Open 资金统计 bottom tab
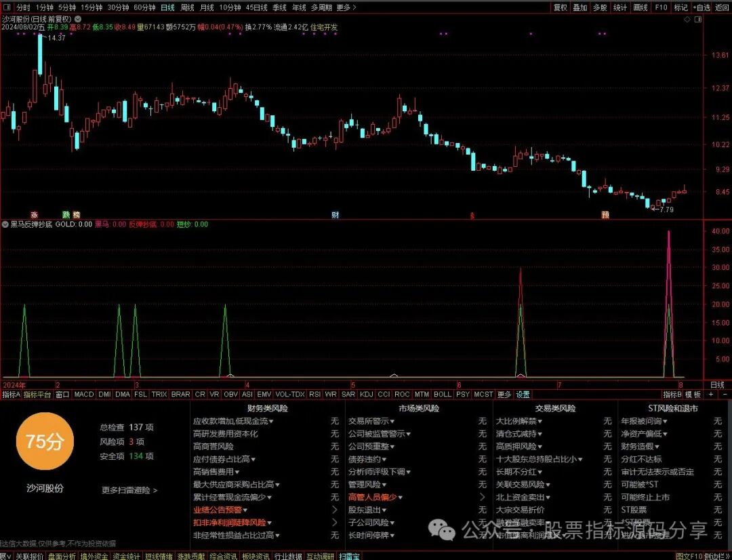Image resolution: width=732 pixels, height=560 pixels. tap(126, 556)
